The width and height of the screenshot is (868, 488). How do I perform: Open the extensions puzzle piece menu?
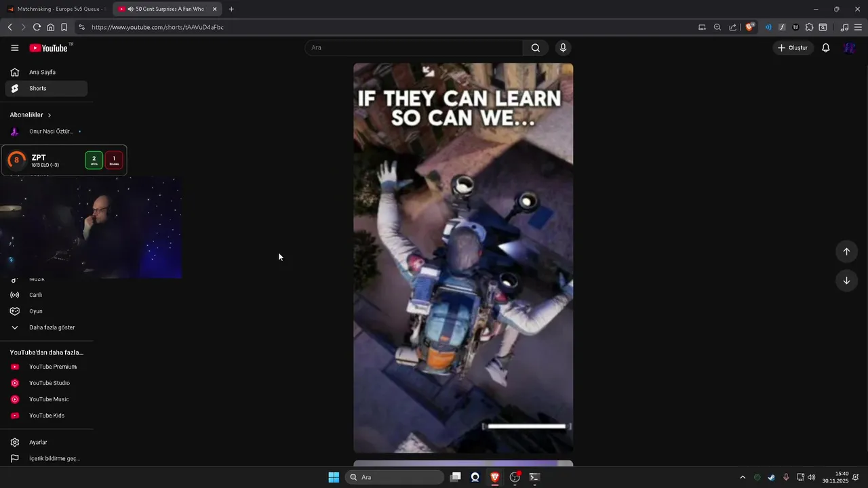tap(809, 27)
